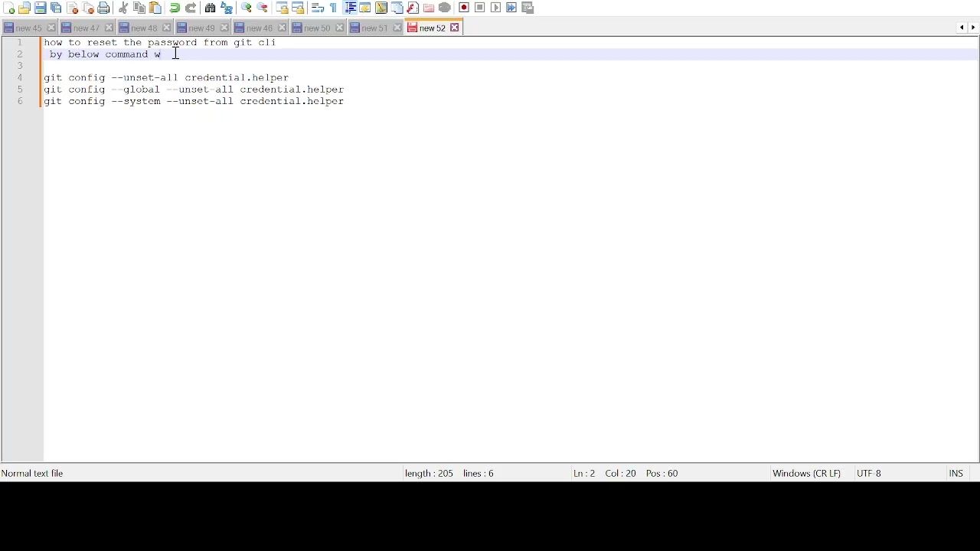The height and width of the screenshot is (551, 980).
Task: Click the 'git config --unset-all credential.helper' line
Action: (x=166, y=78)
